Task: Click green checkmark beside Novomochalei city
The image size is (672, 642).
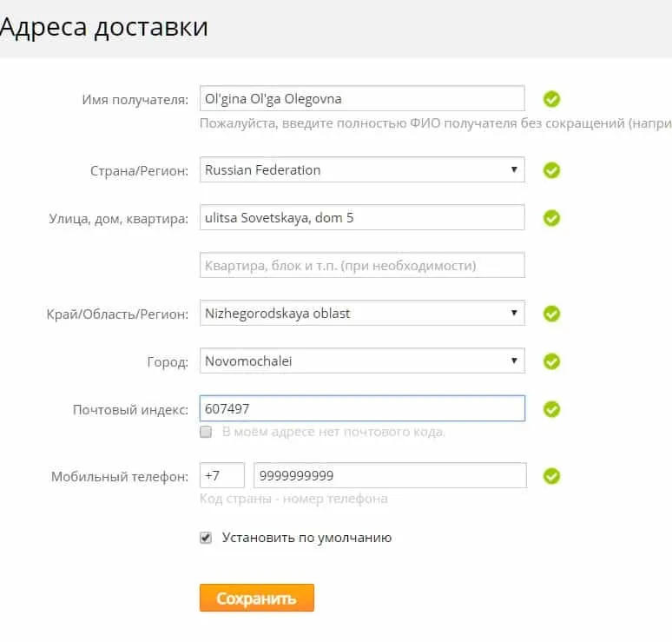Action: click(x=551, y=361)
